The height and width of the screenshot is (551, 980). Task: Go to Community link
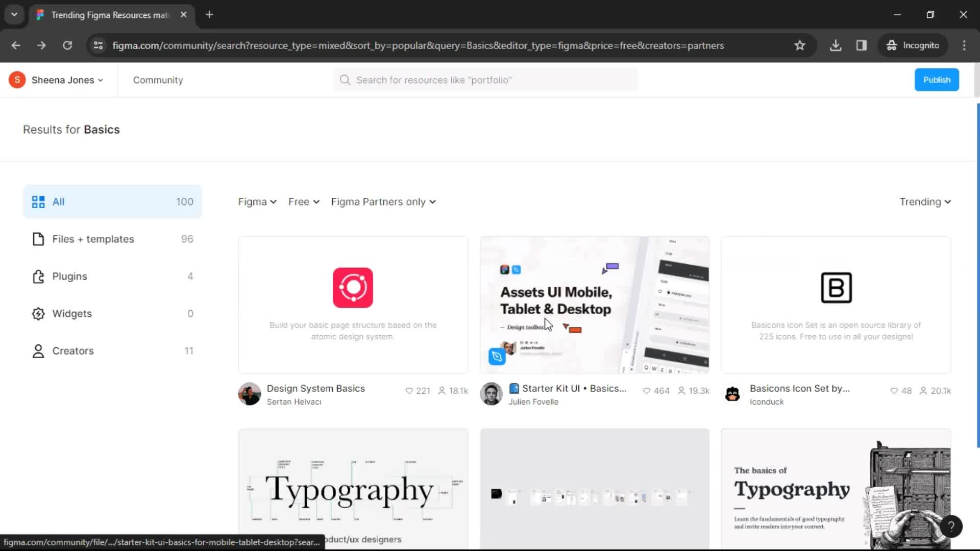coord(158,80)
